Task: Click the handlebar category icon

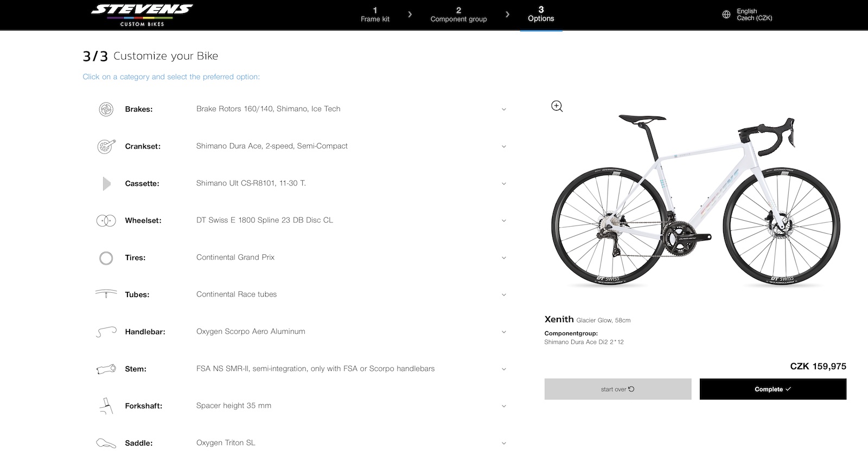Action: [x=106, y=332]
